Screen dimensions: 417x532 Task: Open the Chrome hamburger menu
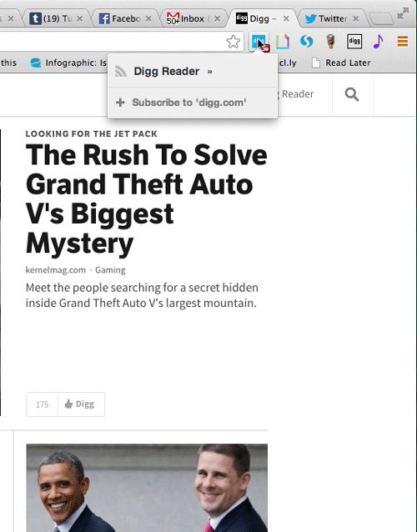[403, 42]
